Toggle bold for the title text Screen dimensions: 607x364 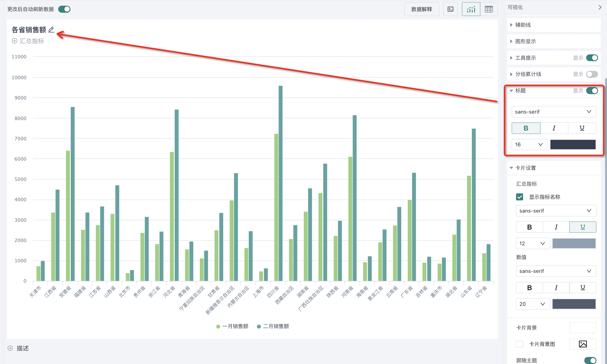pyautogui.click(x=526, y=128)
